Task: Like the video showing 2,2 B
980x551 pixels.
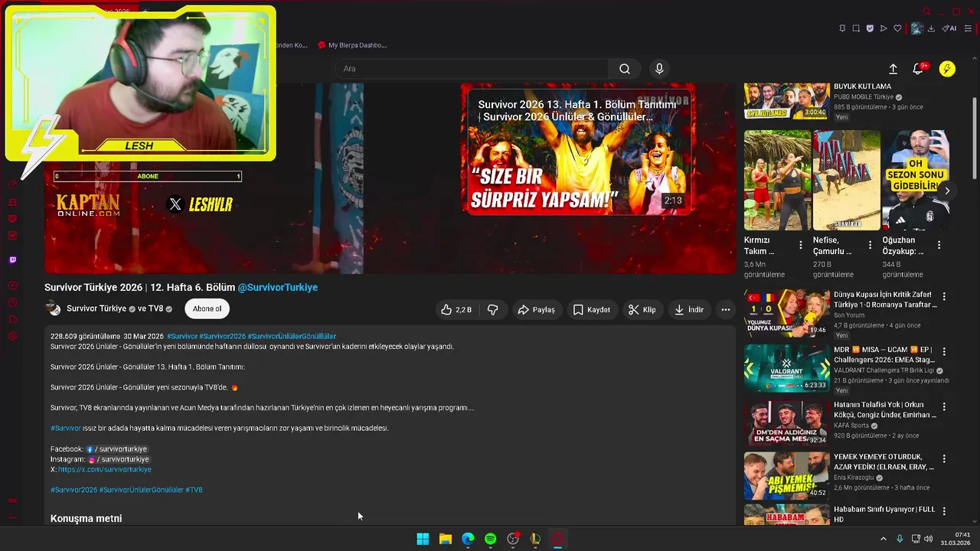Action: click(x=456, y=310)
